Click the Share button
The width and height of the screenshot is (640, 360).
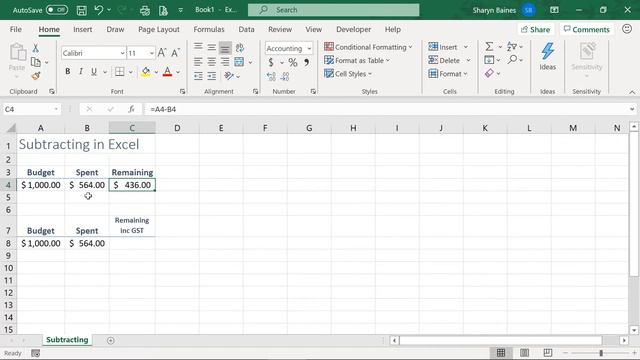click(536, 29)
